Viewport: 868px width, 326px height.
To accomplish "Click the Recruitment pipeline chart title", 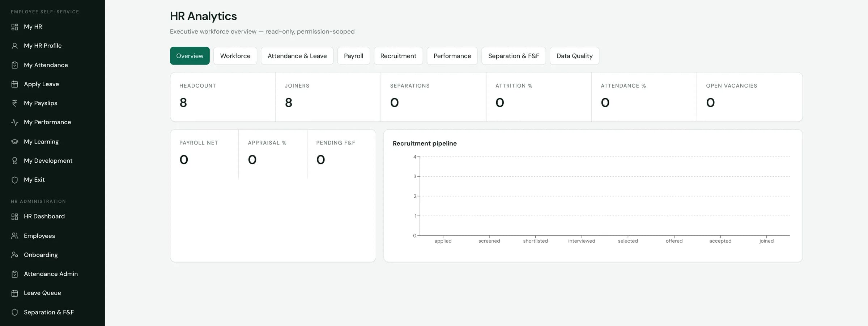I will 425,143.
